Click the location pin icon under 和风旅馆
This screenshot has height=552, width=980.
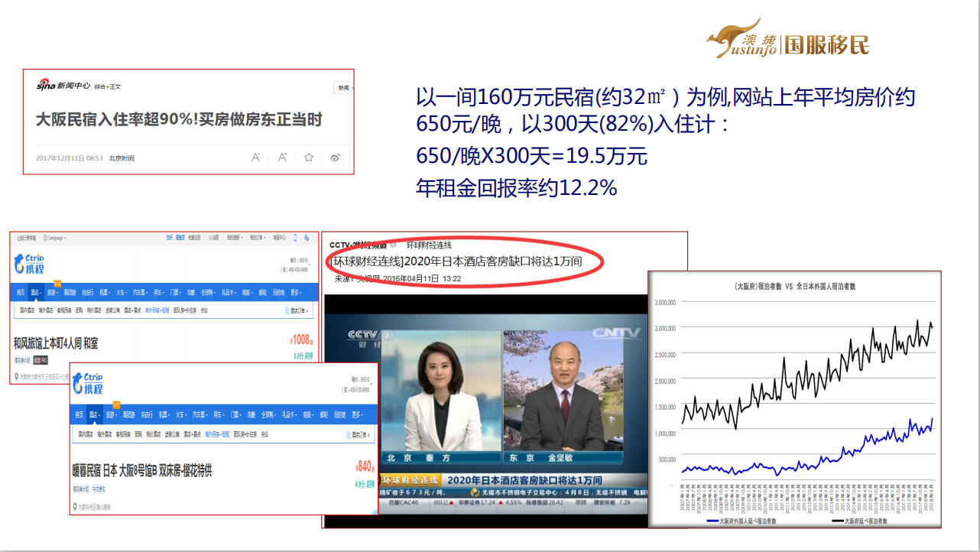16,377
